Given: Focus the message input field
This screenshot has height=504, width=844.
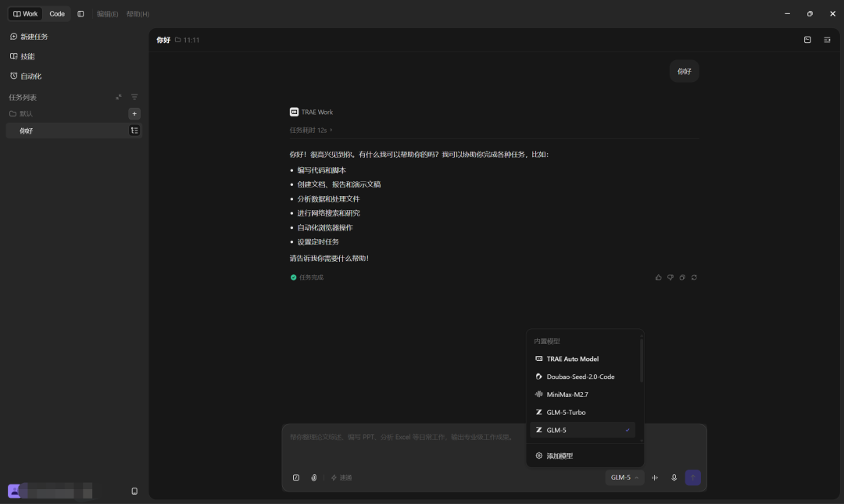Looking at the screenshot, I should (404, 438).
